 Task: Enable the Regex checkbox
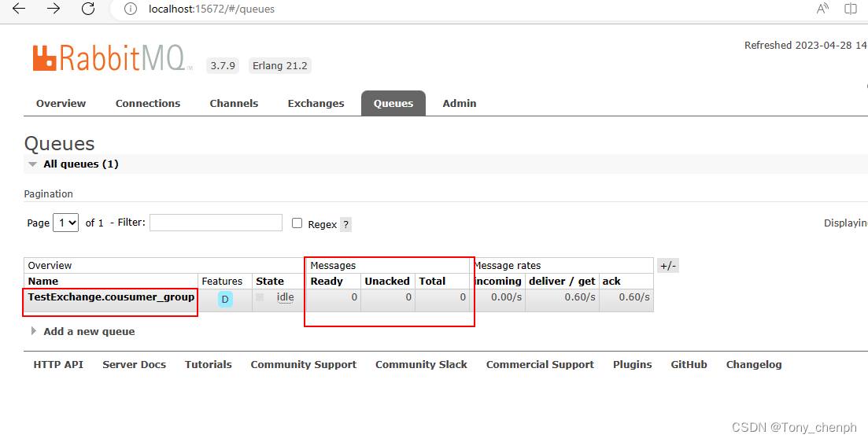point(297,223)
